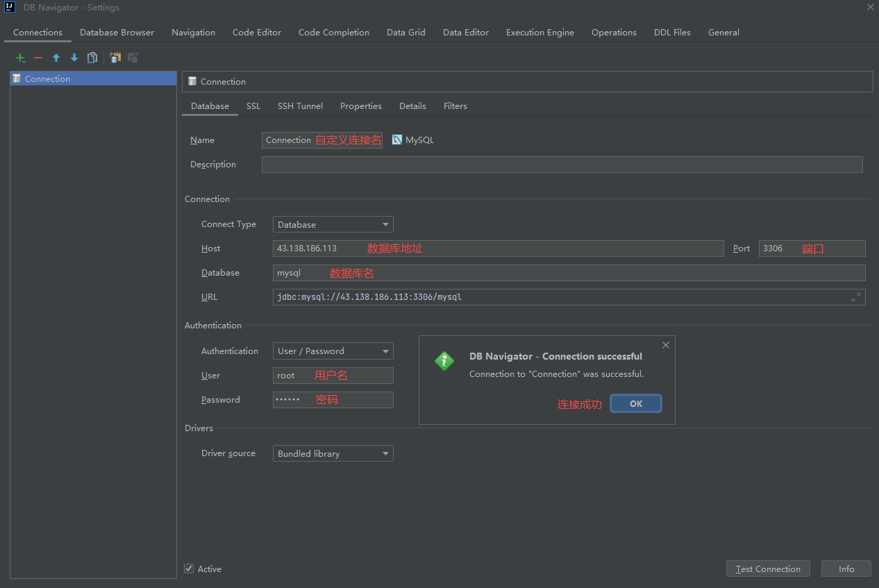
Task: Expand the URL field editor icon
Action: pos(856,297)
